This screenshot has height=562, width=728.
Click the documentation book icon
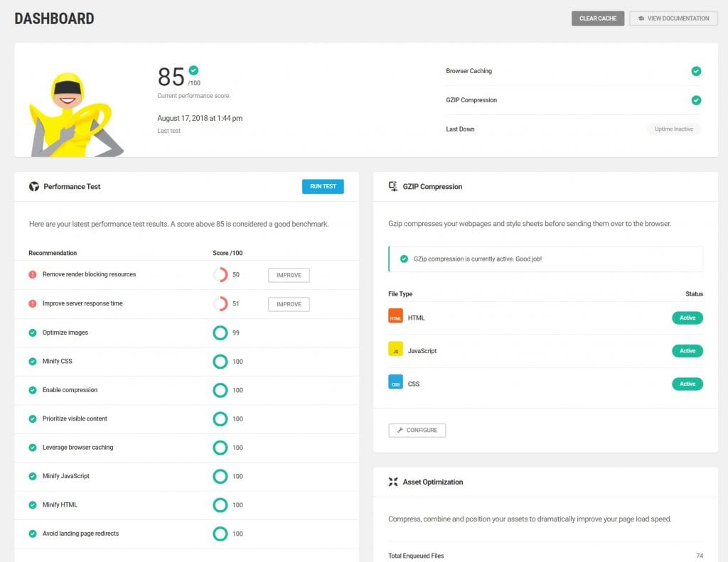click(640, 18)
